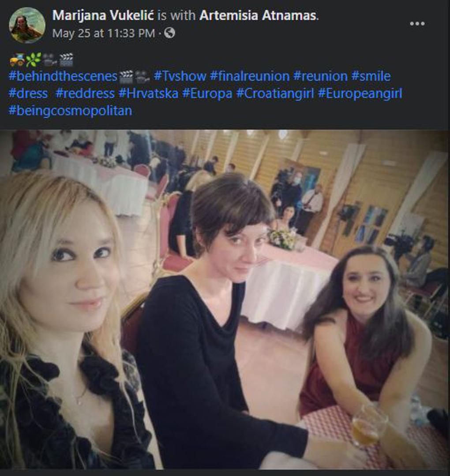Open the three-dot post options menu
Viewport: 450px width, 476px height.
pyautogui.click(x=417, y=24)
